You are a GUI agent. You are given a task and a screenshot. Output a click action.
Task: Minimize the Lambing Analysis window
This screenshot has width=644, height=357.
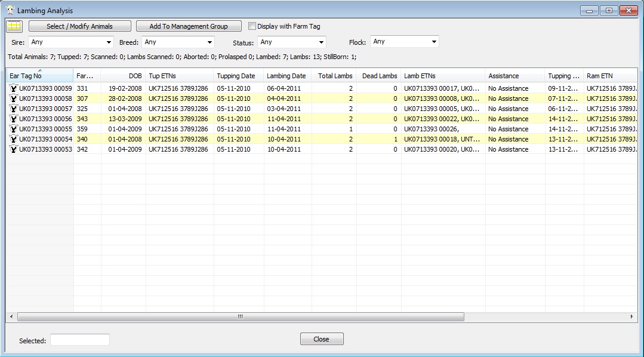pyautogui.click(x=589, y=11)
